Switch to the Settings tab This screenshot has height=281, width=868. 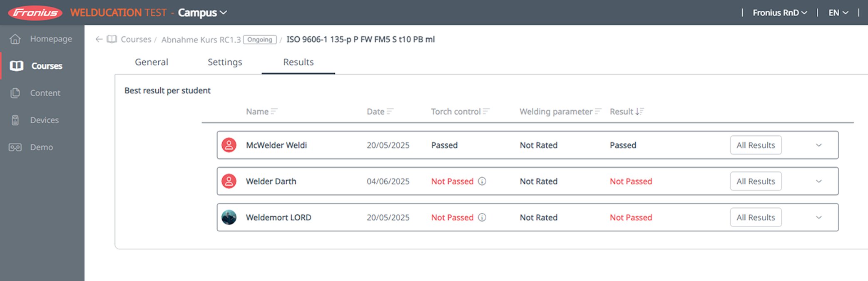[x=225, y=62]
